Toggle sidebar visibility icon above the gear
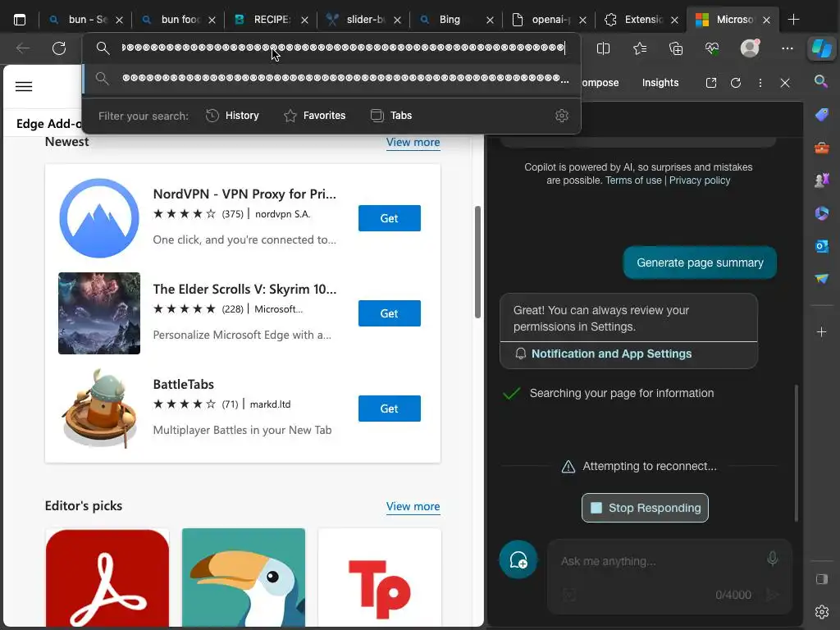 point(822,579)
